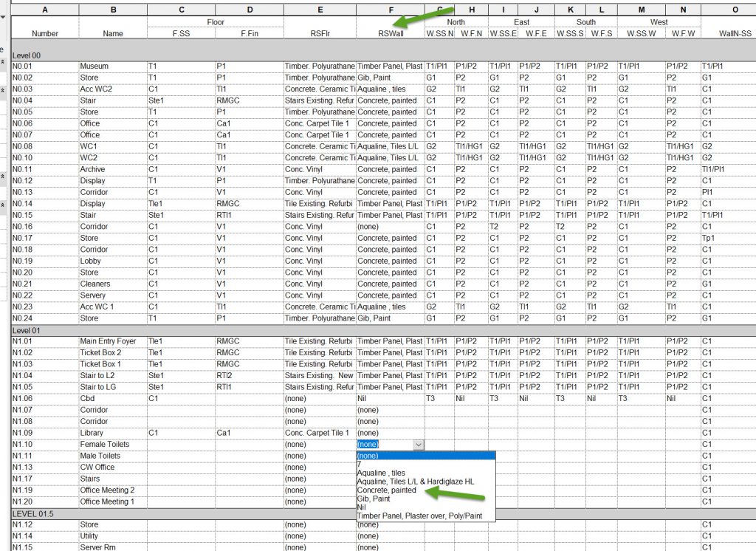The image size is (756, 551).
Task: Select the RSWall column heading cell
Action: click(x=391, y=33)
